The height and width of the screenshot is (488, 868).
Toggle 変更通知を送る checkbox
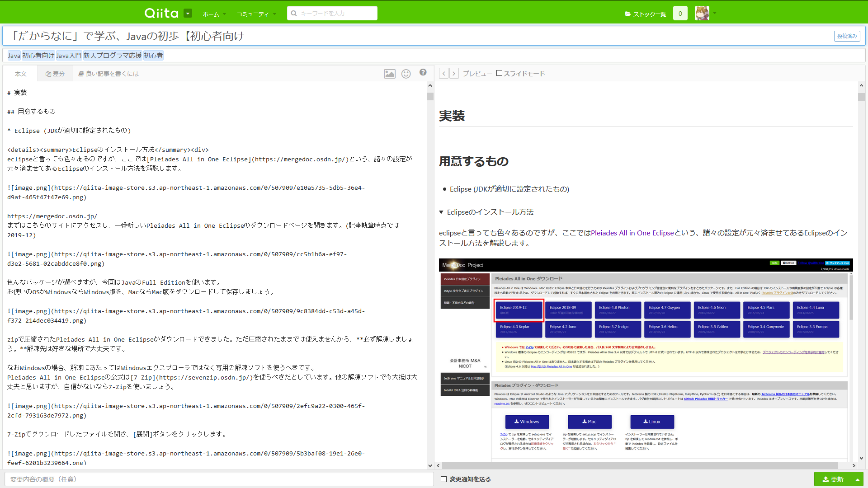(443, 479)
